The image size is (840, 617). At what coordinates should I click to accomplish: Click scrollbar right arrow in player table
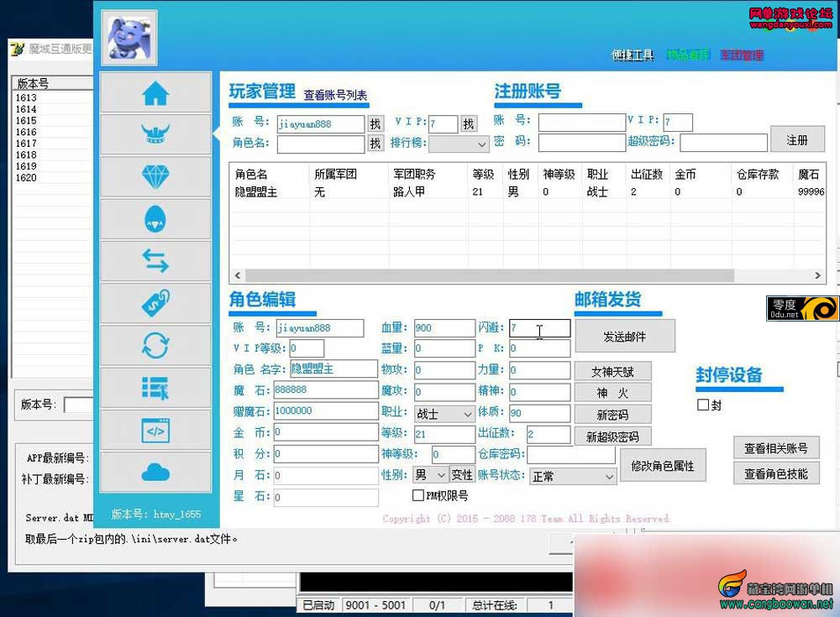817,275
